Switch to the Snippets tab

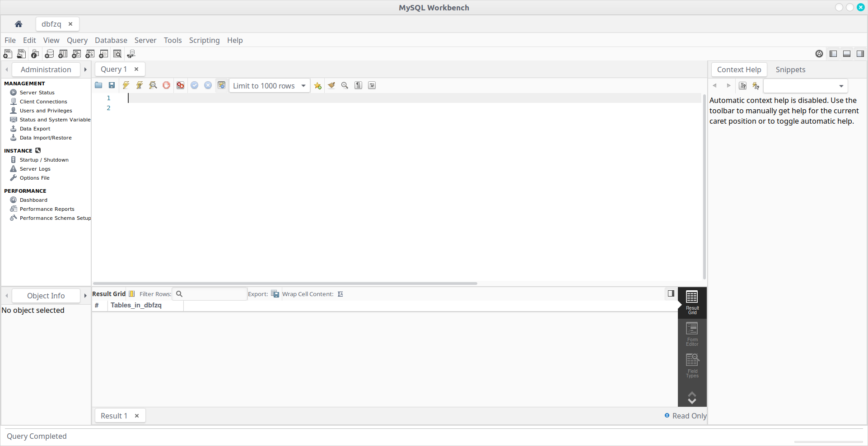point(790,70)
